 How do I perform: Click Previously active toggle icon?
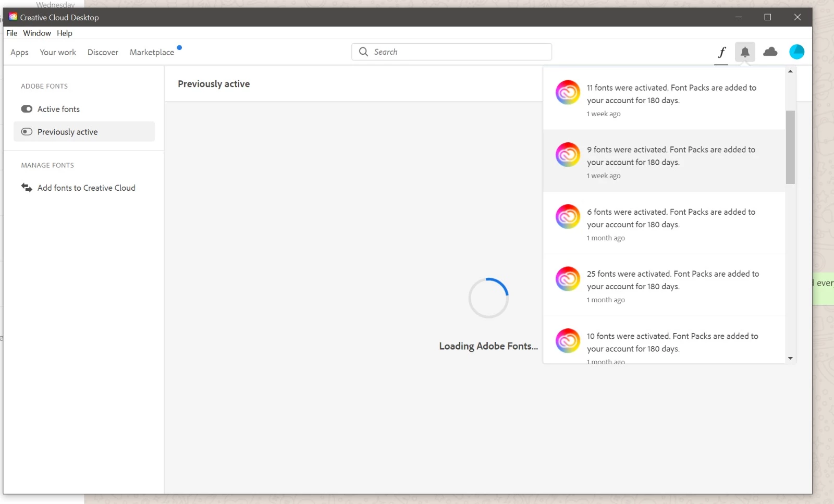27,132
